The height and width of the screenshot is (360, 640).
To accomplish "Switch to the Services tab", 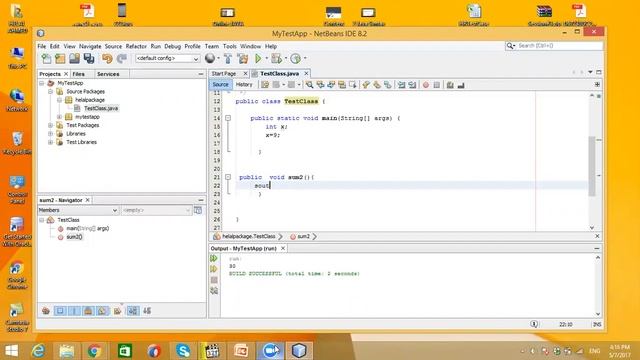I will tap(108, 74).
